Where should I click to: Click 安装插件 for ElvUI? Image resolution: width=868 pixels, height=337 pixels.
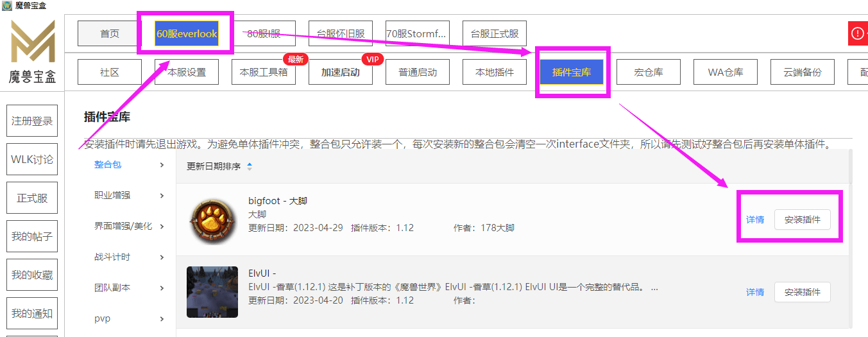[x=803, y=292]
